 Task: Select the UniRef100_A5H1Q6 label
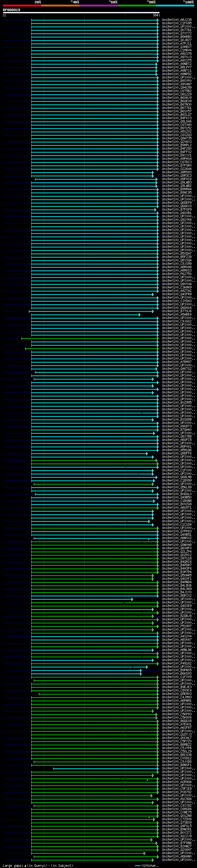coord(177,450)
